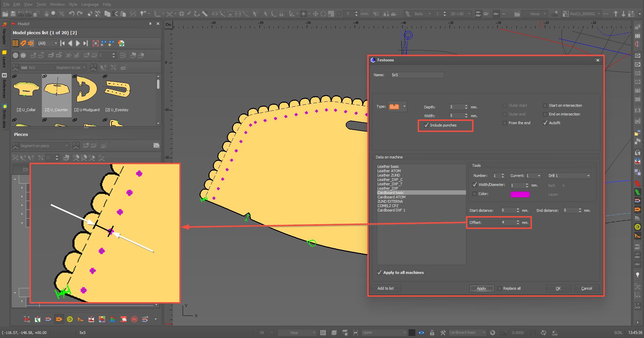644x338 pixels.
Task: Uncheck the Include punches checkbox
Action: (x=426, y=125)
